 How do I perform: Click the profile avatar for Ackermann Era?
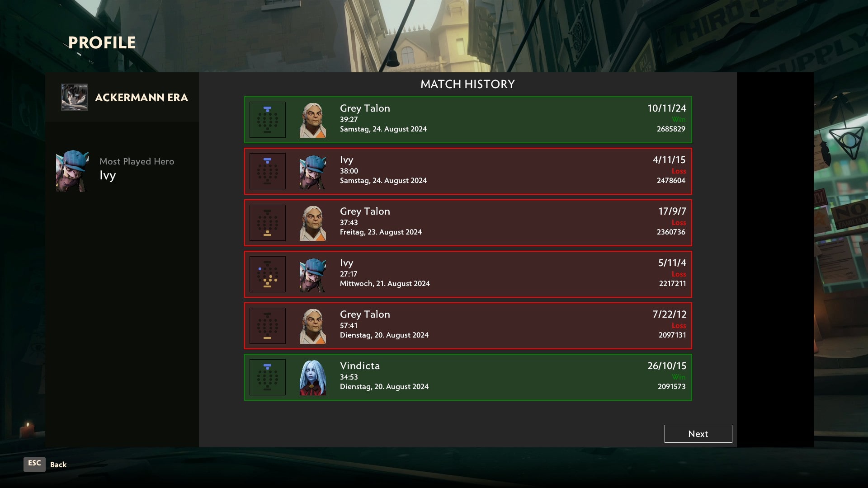point(74,97)
